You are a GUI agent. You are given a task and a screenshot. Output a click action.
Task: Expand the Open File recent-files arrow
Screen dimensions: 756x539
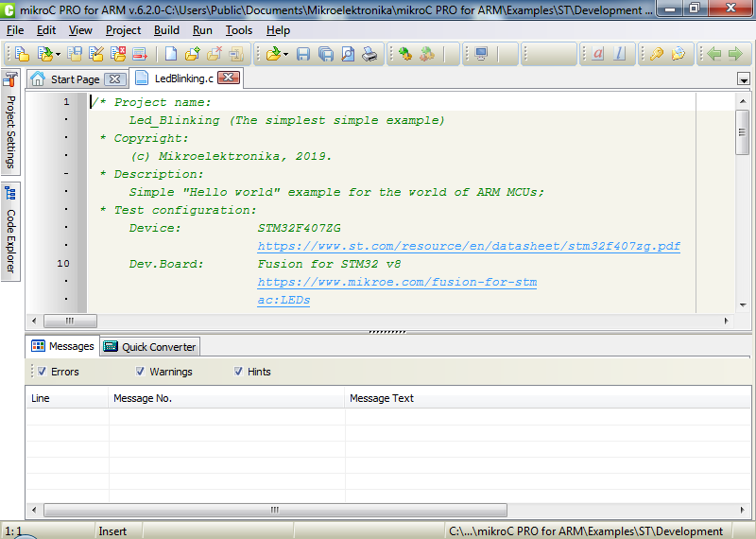coord(286,54)
